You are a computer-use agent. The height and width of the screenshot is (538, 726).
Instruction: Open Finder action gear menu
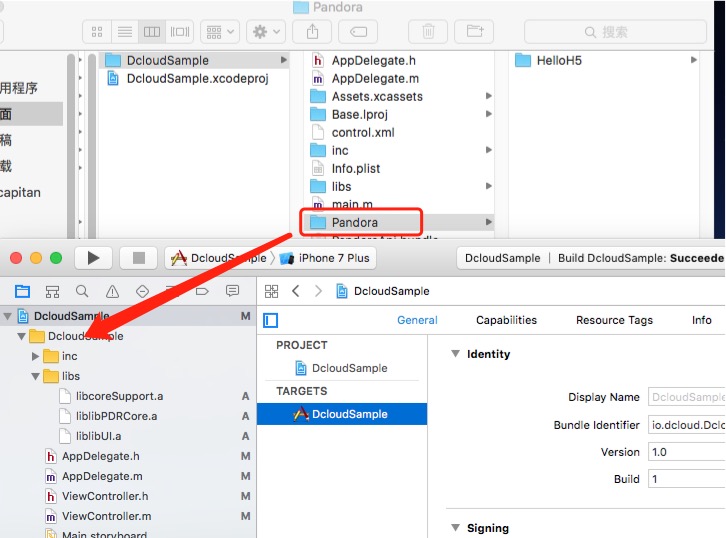pos(266,32)
